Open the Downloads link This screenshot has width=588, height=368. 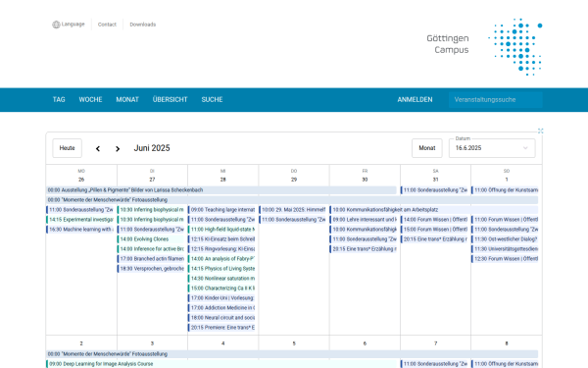click(142, 25)
